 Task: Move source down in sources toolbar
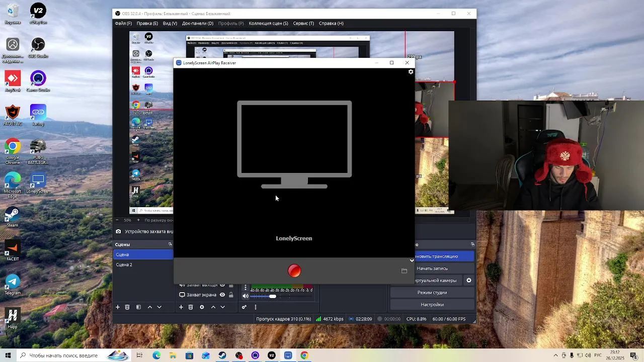(222, 307)
